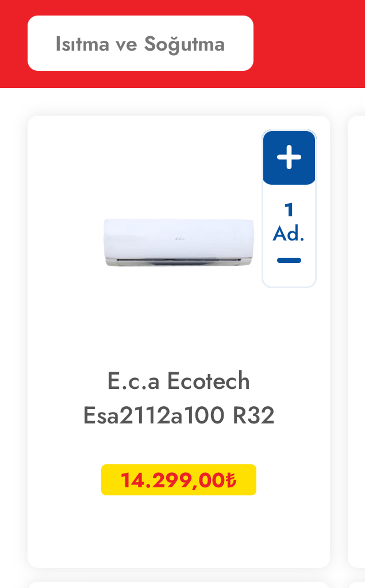This screenshot has height=588, width=365.
Task: Select the "E.c.a Ecotech" brand name line
Action: click(179, 381)
